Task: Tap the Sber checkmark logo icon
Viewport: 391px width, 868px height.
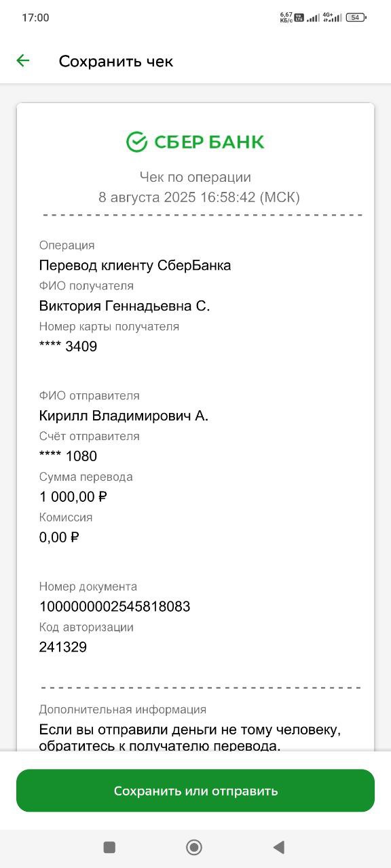Action: coord(136,142)
